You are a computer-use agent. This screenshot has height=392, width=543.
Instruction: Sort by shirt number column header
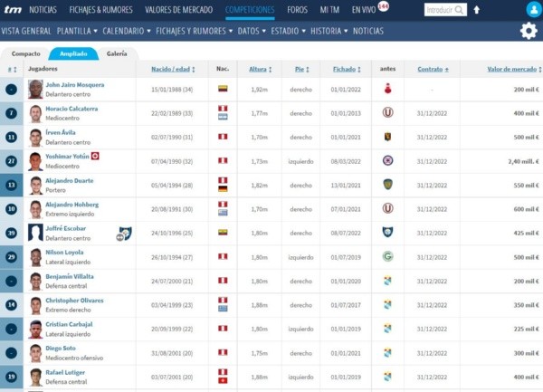pos(12,70)
